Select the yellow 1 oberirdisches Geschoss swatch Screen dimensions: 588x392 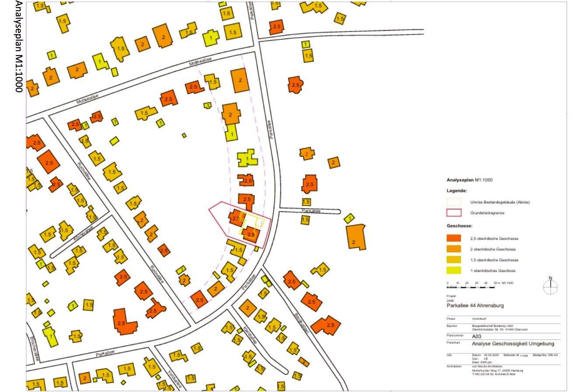tap(454, 270)
